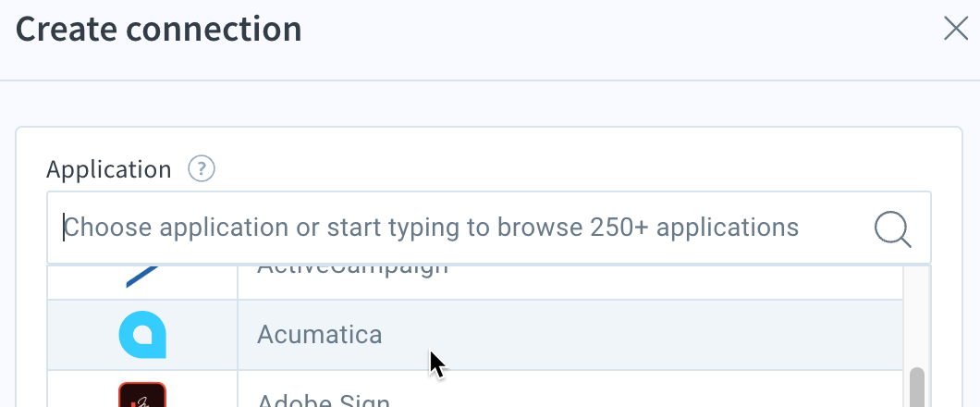Image resolution: width=980 pixels, height=407 pixels.
Task: Click the application list scrollbar thumb
Action: click(917, 388)
